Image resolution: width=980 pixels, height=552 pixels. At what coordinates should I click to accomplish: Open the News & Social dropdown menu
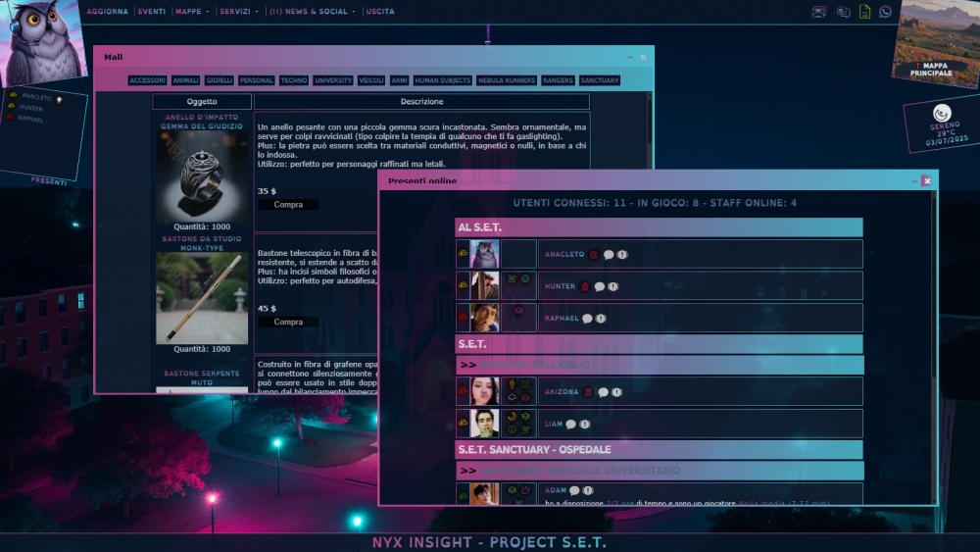[312, 11]
